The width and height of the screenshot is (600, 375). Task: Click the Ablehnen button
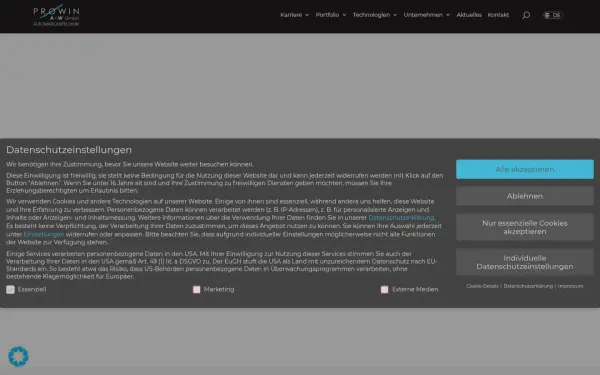tap(525, 196)
